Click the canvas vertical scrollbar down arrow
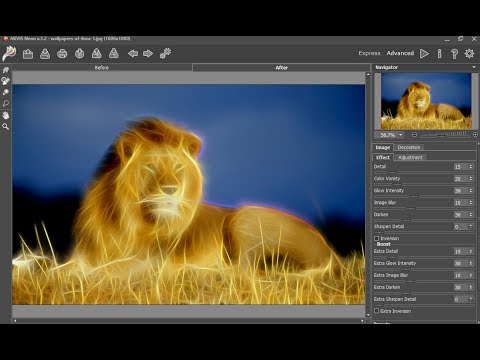This screenshot has height=360, width=480. click(x=368, y=315)
